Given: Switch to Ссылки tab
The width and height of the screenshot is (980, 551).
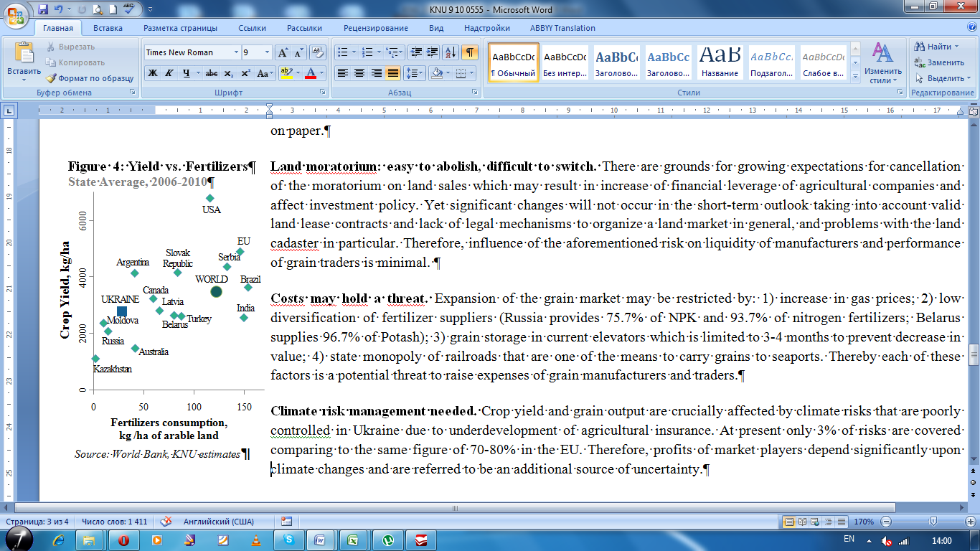Looking at the screenshot, I should (x=252, y=28).
